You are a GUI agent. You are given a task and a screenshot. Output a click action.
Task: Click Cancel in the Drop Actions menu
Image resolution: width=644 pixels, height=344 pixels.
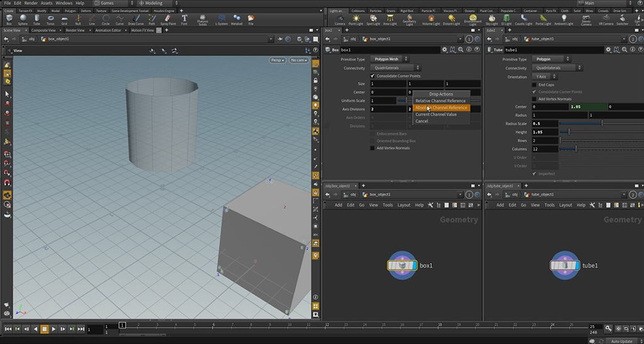[421, 121]
